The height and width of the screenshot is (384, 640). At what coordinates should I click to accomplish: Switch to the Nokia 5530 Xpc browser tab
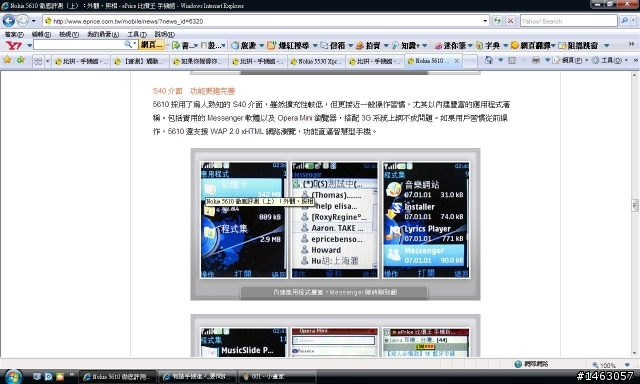click(316, 62)
